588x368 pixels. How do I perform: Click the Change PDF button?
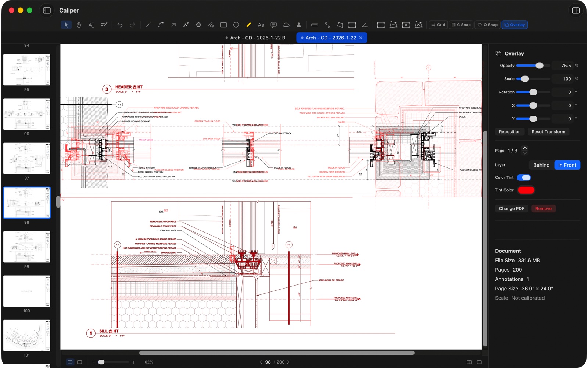click(x=512, y=209)
